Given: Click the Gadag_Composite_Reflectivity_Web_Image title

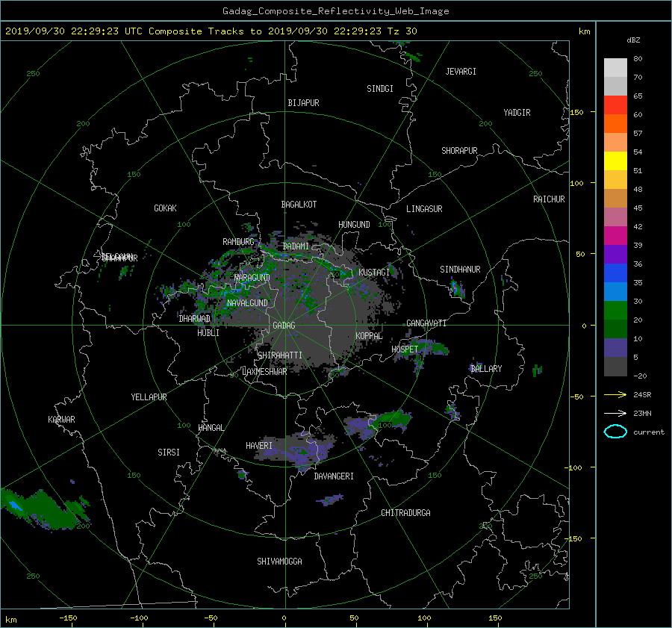Looking at the screenshot, I should coord(335,10).
